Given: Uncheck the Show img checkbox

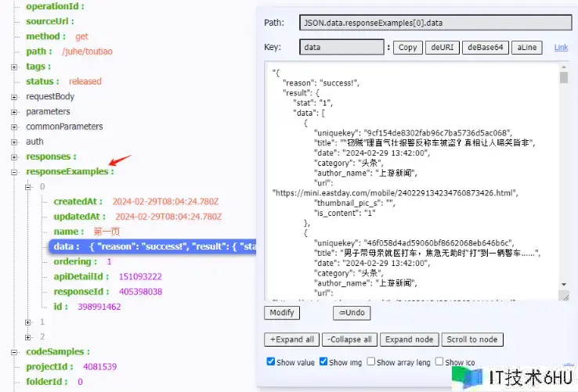Looking at the screenshot, I should (323, 362).
